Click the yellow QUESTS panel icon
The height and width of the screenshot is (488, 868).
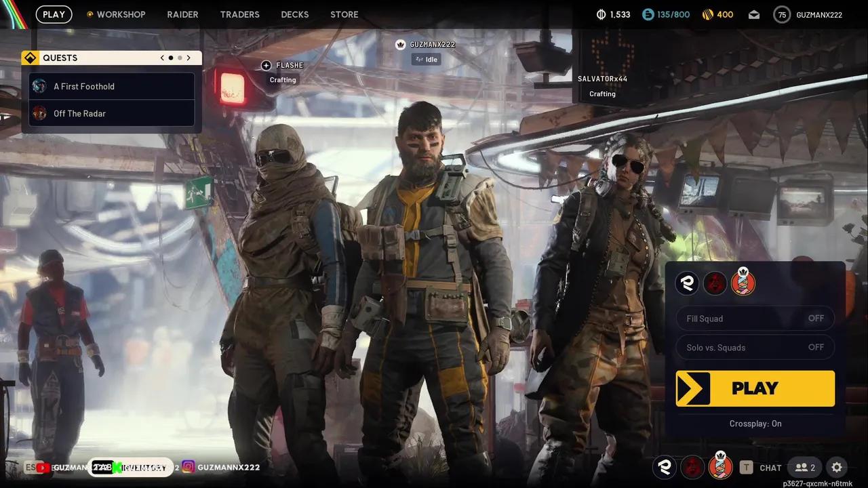tap(30, 58)
